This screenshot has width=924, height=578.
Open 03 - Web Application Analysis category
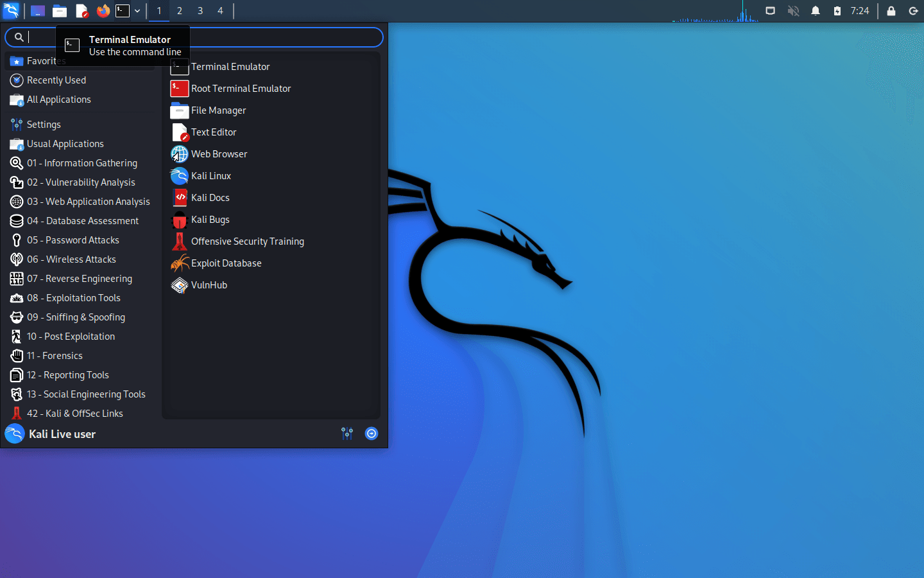81,202
